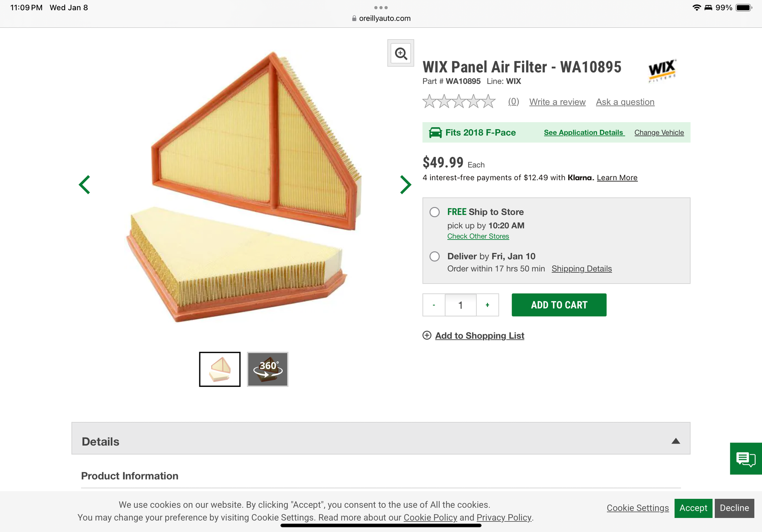Open the live chat icon
The image size is (762, 532).
pos(746,459)
